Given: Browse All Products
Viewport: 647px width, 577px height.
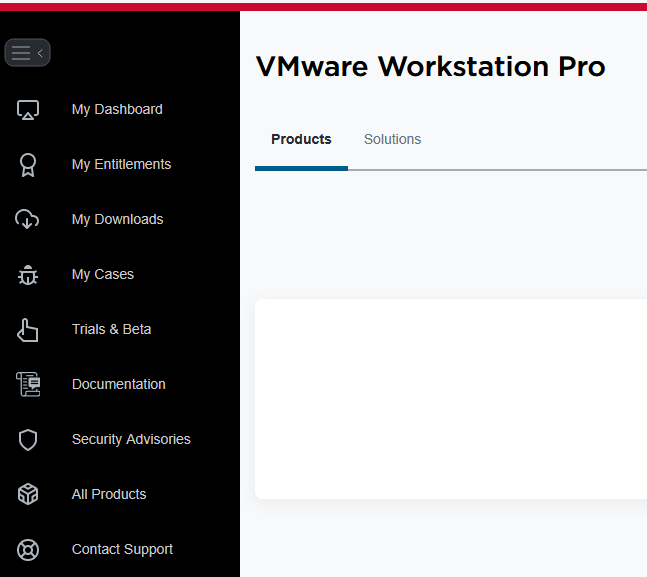Looking at the screenshot, I should pyautogui.click(x=109, y=494).
